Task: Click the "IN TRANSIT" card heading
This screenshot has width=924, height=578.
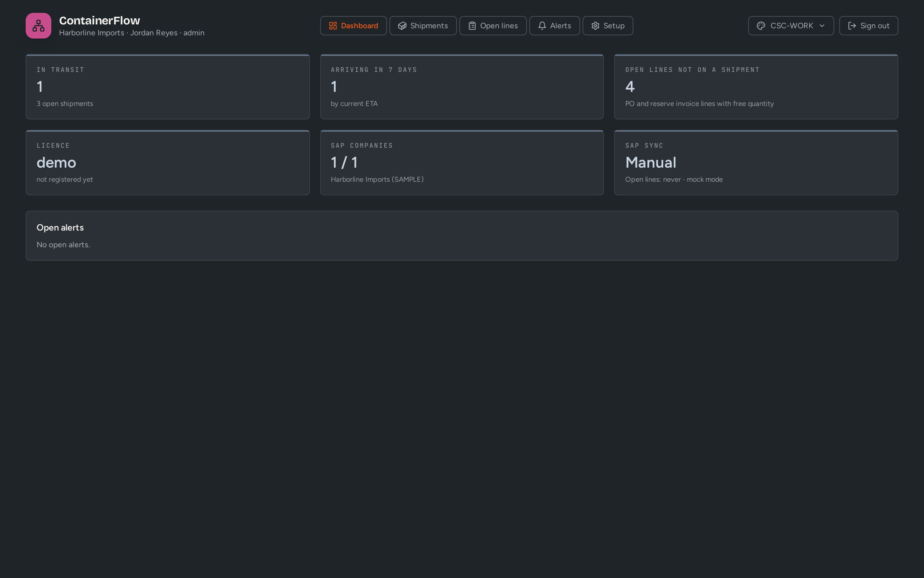Action: coord(60,70)
